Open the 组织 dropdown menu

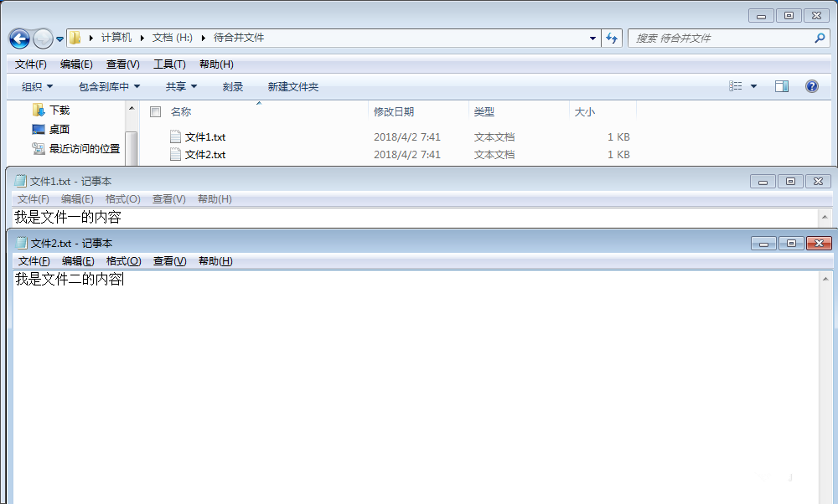coord(37,86)
